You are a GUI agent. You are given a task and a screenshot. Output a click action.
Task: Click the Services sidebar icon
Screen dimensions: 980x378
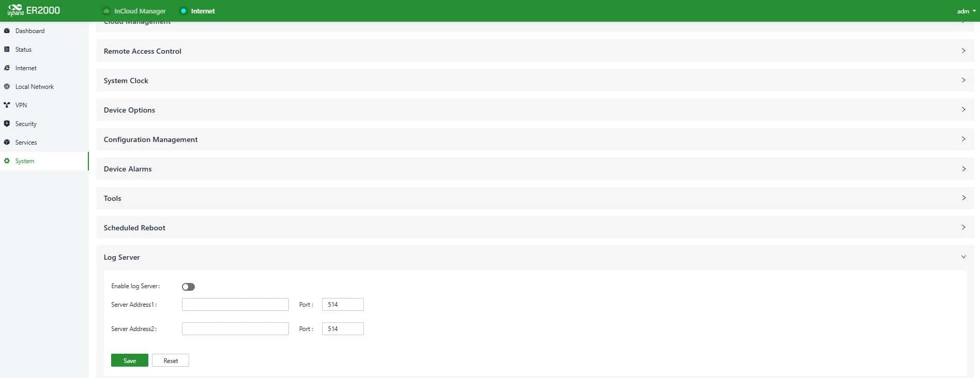pos(7,143)
